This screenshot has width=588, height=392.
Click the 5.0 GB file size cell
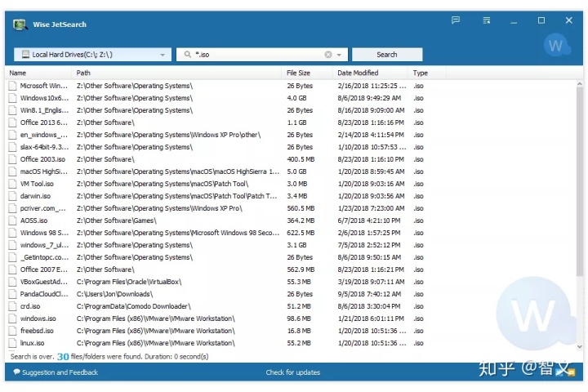pyautogui.click(x=296, y=171)
